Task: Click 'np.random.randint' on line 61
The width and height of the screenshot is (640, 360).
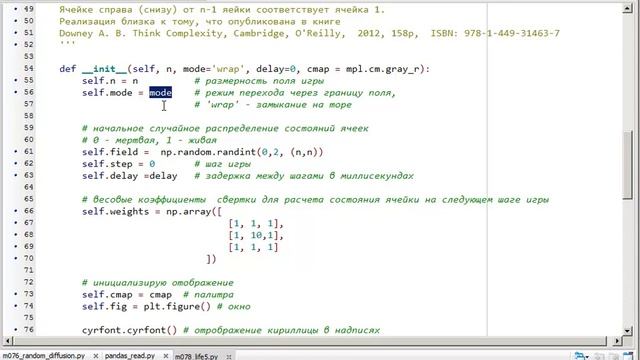Action: coord(208,152)
